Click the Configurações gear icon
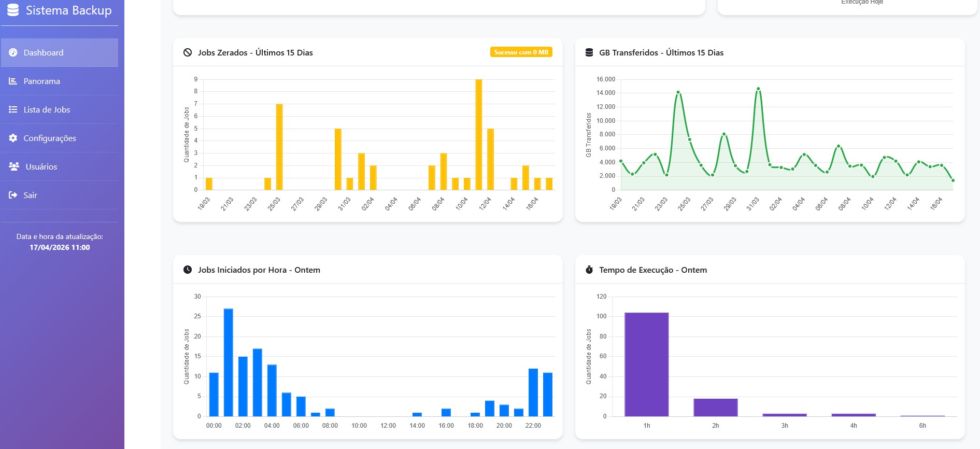 (13, 138)
